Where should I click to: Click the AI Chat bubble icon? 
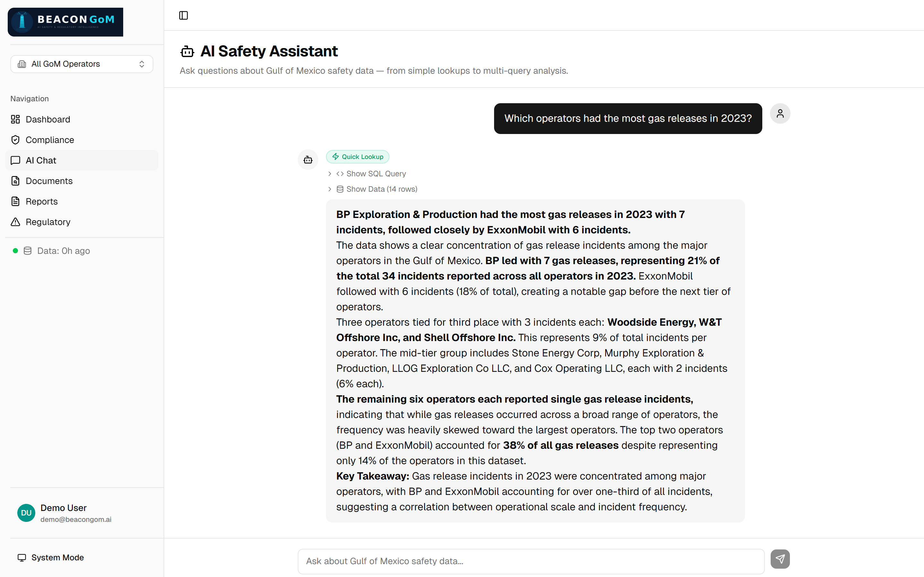coord(15,160)
